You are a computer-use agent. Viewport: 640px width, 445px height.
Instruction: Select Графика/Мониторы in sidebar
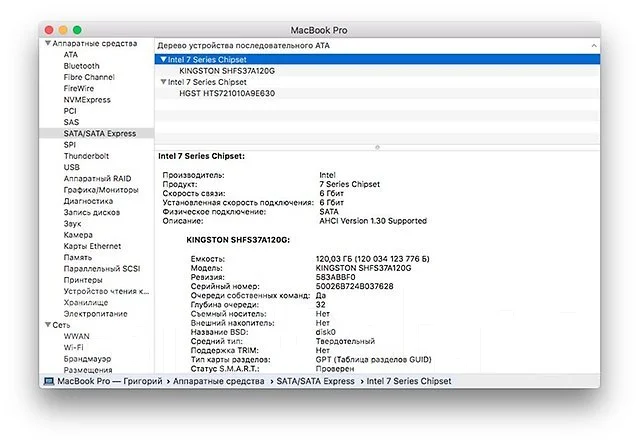coord(101,190)
